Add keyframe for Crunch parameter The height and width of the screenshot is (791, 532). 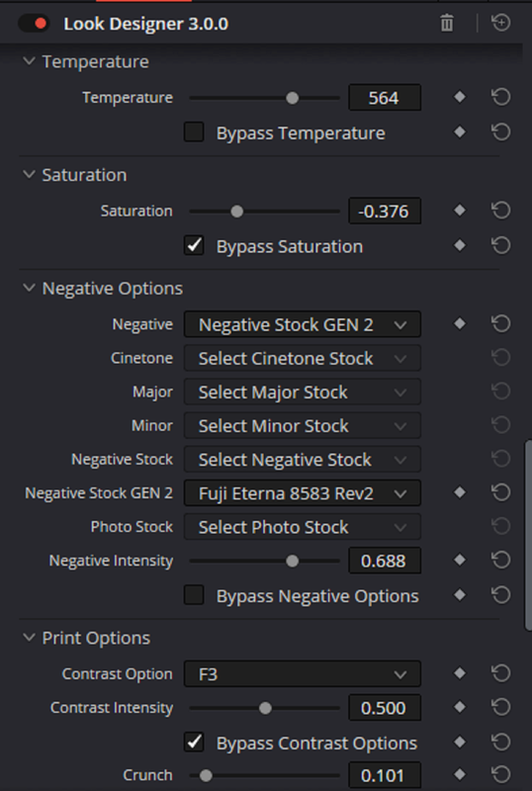tap(459, 774)
